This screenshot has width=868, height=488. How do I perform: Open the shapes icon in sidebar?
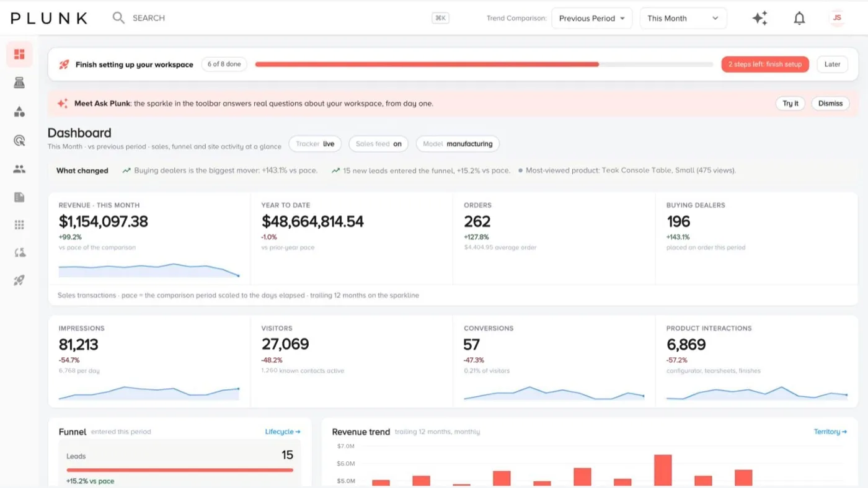19,112
